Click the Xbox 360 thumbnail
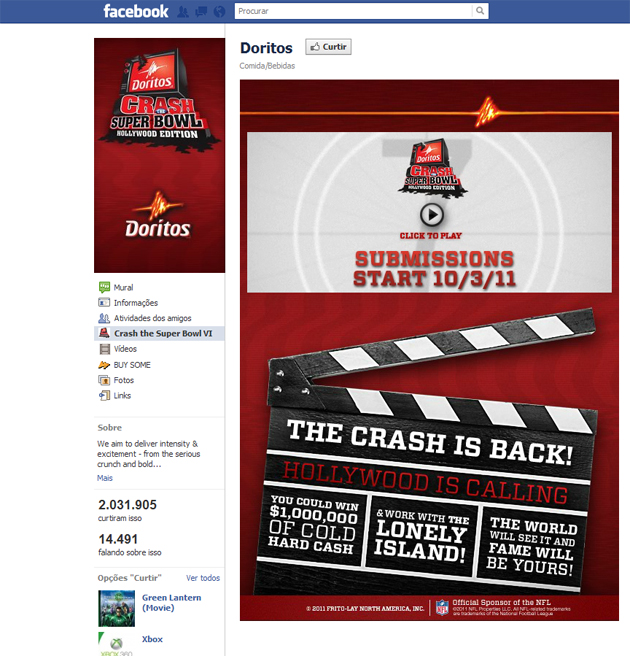Viewport: 630px width, 656px height. (x=117, y=644)
